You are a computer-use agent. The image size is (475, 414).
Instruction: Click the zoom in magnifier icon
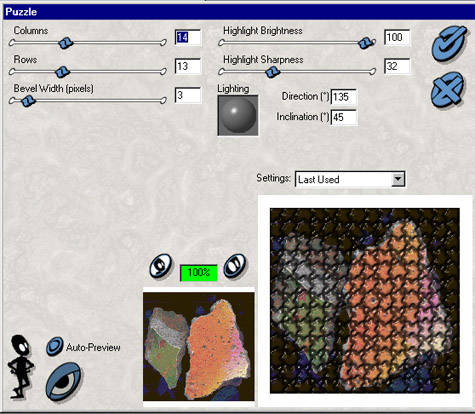(235, 266)
